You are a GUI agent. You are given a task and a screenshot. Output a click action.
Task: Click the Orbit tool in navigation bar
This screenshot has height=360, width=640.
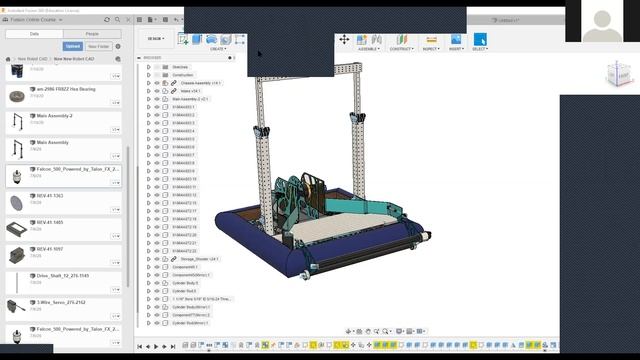click(348, 331)
